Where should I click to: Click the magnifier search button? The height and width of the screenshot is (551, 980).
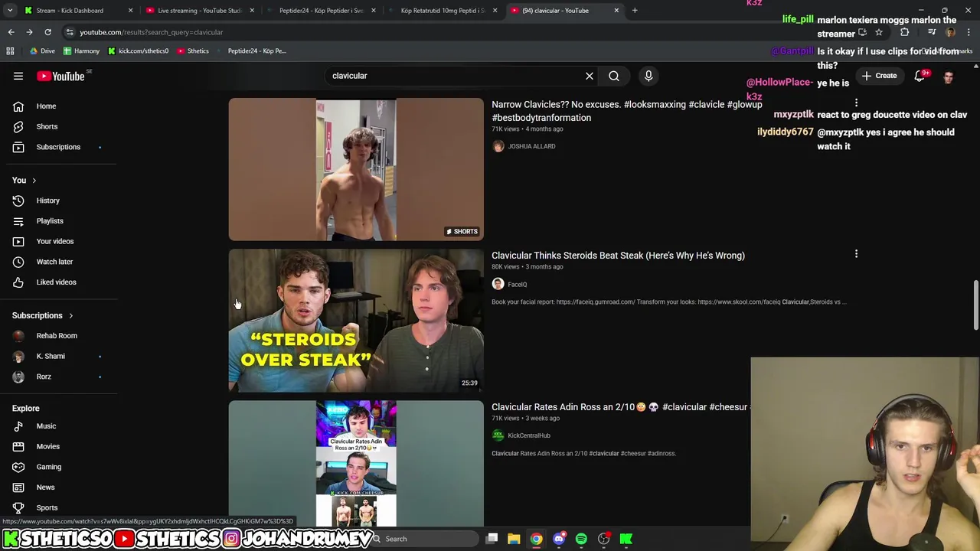[x=614, y=76]
